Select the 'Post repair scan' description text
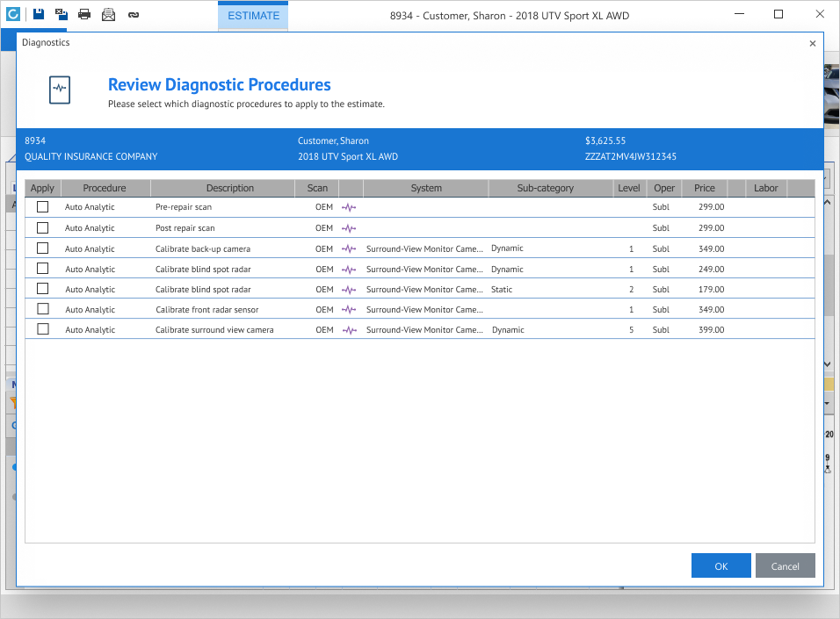Screen dimensions: 840x619 coord(185,228)
